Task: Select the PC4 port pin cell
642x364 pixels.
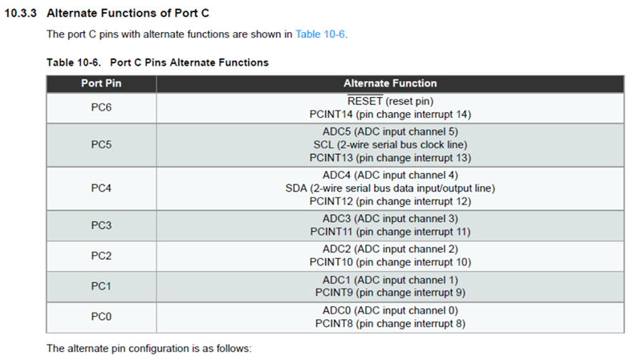Action: [101, 188]
